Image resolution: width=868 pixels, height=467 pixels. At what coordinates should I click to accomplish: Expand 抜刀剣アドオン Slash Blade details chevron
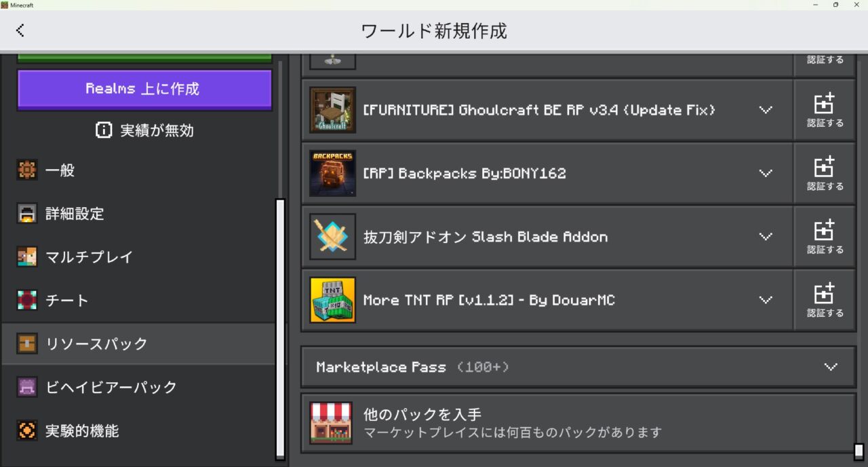click(766, 237)
